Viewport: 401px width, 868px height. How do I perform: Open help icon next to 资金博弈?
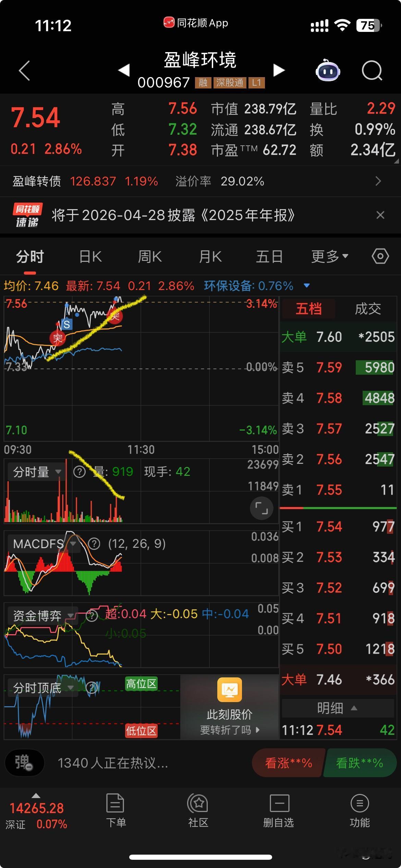pos(92,616)
